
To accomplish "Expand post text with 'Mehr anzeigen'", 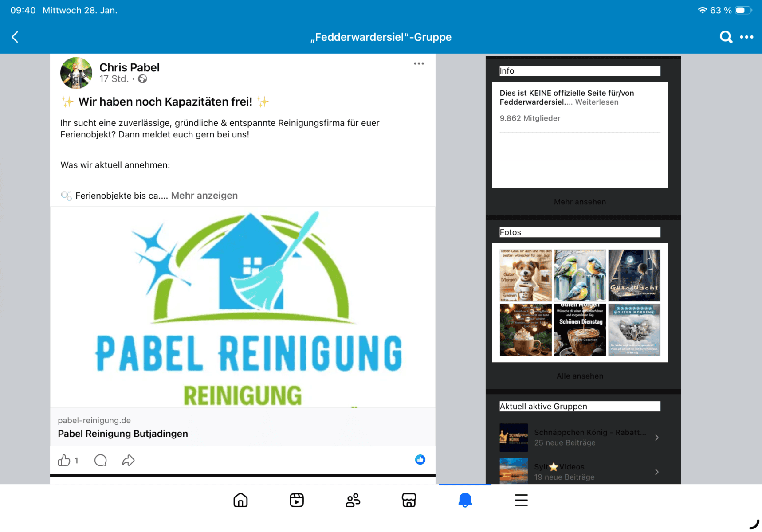I will [204, 196].
